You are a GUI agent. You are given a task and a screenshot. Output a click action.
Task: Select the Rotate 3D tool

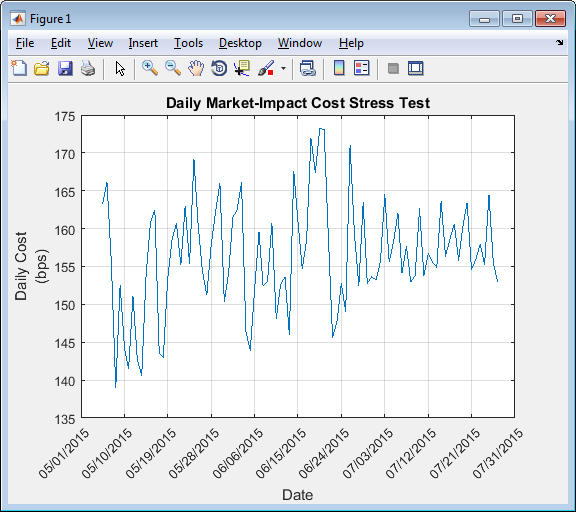219,68
